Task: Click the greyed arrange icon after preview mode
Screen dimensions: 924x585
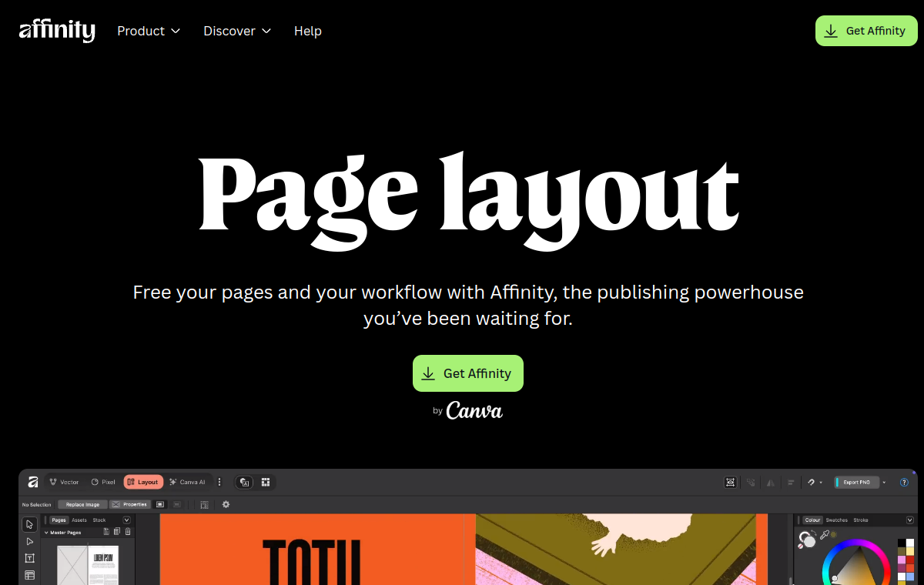Action: pyautogui.click(x=751, y=482)
